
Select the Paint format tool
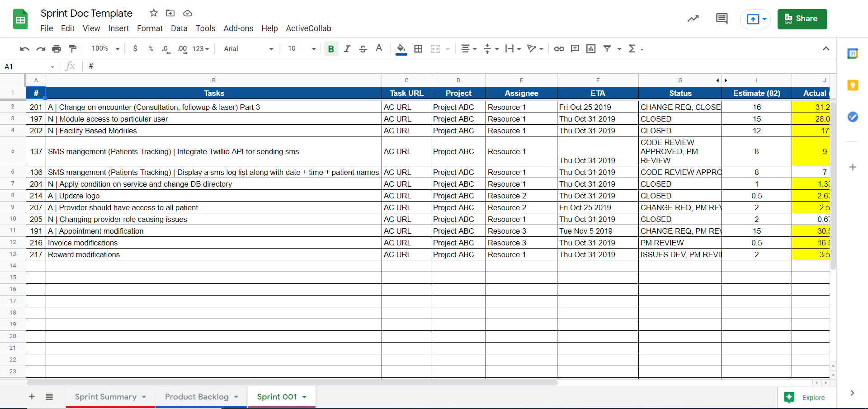(x=72, y=49)
